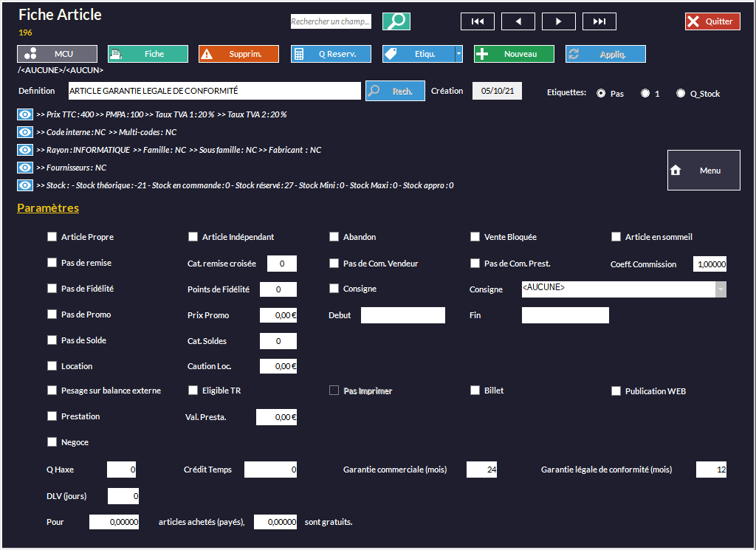Jump to the last article record
756x550 pixels.
(599, 21)
